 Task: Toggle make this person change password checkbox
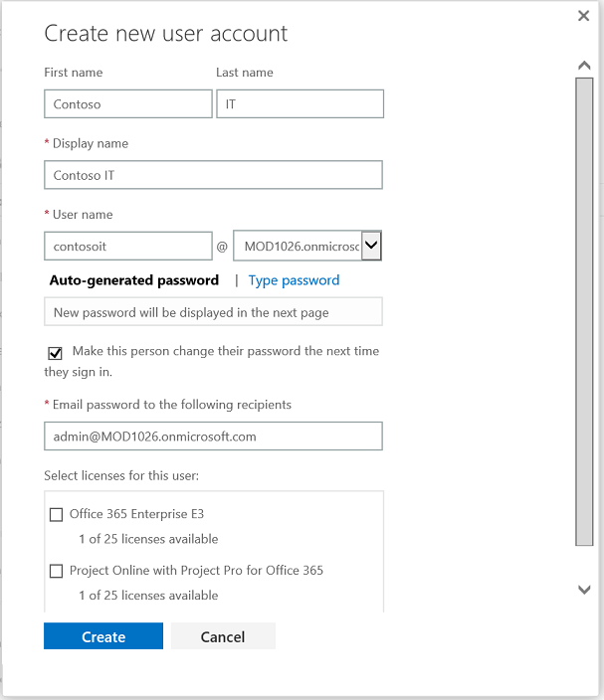[56, 353]
